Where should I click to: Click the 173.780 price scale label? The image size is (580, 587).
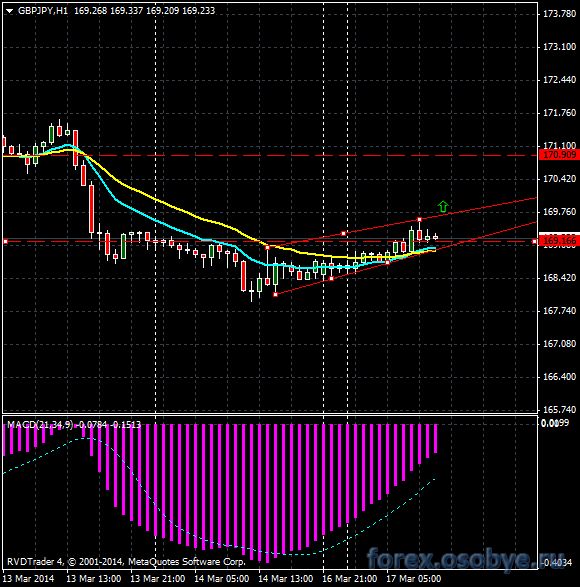559,14
